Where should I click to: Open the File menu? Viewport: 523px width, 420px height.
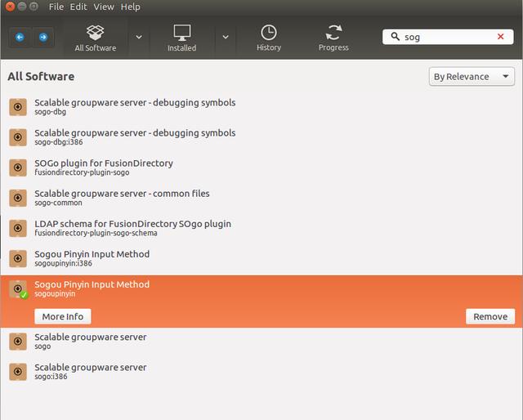pyautogui.click(x=56, y=7)
